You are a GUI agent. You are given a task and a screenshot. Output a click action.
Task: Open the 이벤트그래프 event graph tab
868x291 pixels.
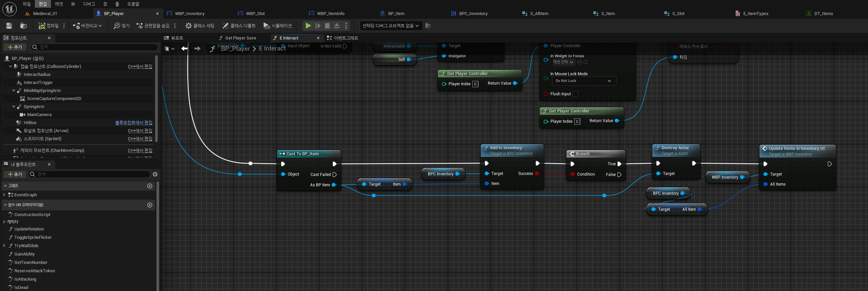coord(346,38)
